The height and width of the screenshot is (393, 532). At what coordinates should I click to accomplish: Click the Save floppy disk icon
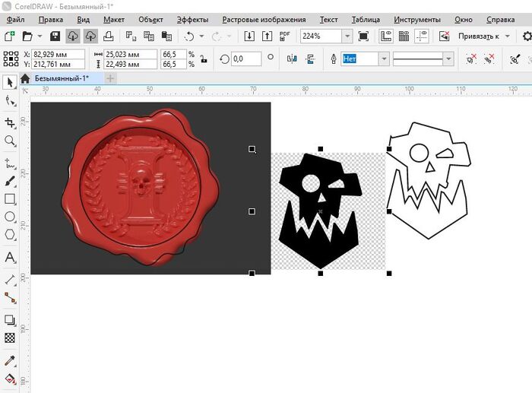pyautogui.click(x=55, y=36)
